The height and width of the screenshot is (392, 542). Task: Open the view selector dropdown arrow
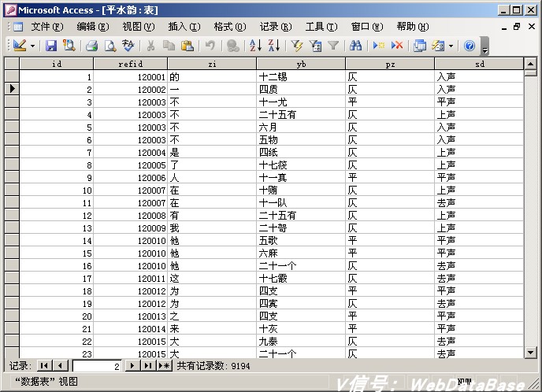[x=33, y=46]
